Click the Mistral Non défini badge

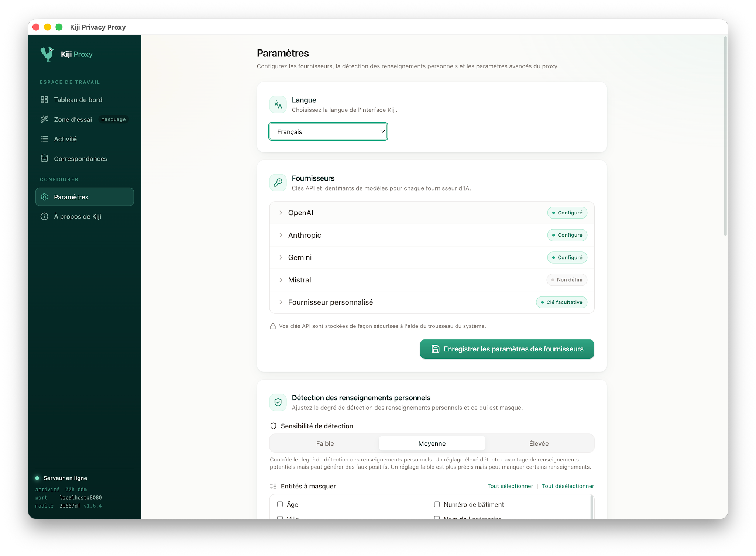tap(567, 280)
